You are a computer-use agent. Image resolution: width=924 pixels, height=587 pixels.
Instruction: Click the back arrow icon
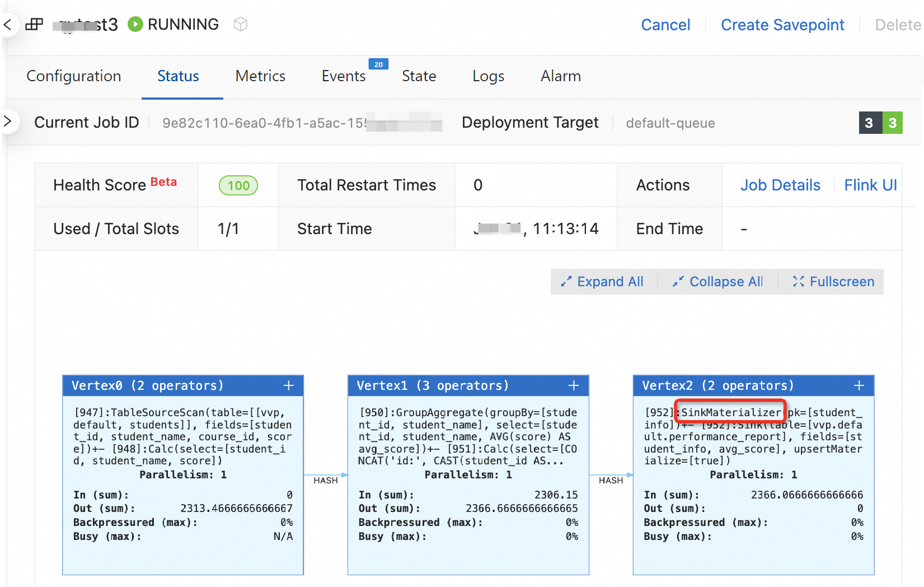[x=8, y=25]
